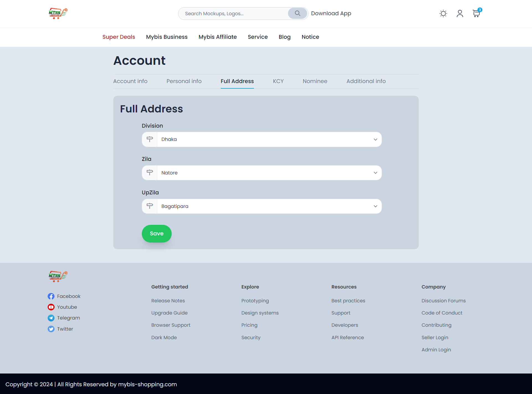Click the search magnifier icon

click(x=297, y=13)
